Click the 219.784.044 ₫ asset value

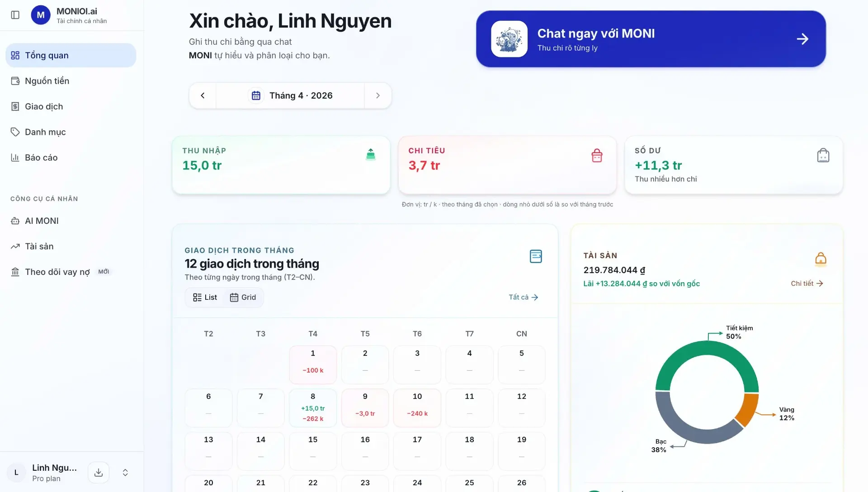(x=614, y=270)
